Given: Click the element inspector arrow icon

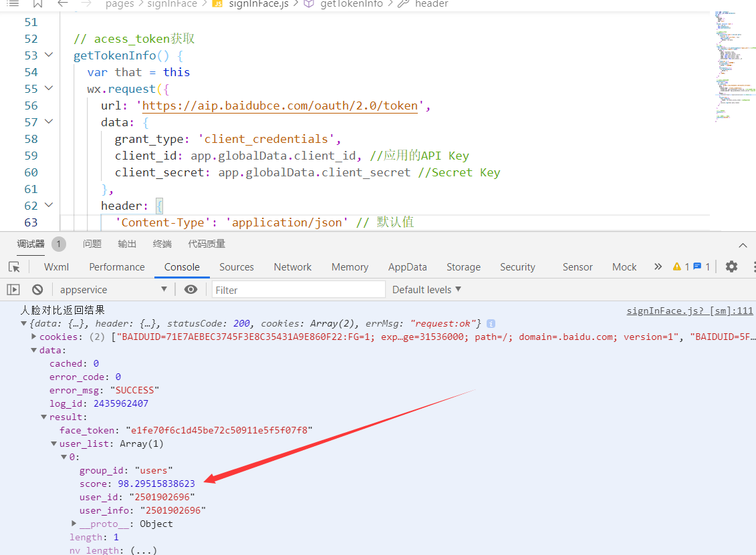Looking at the screenshot, I should [15, 267].
